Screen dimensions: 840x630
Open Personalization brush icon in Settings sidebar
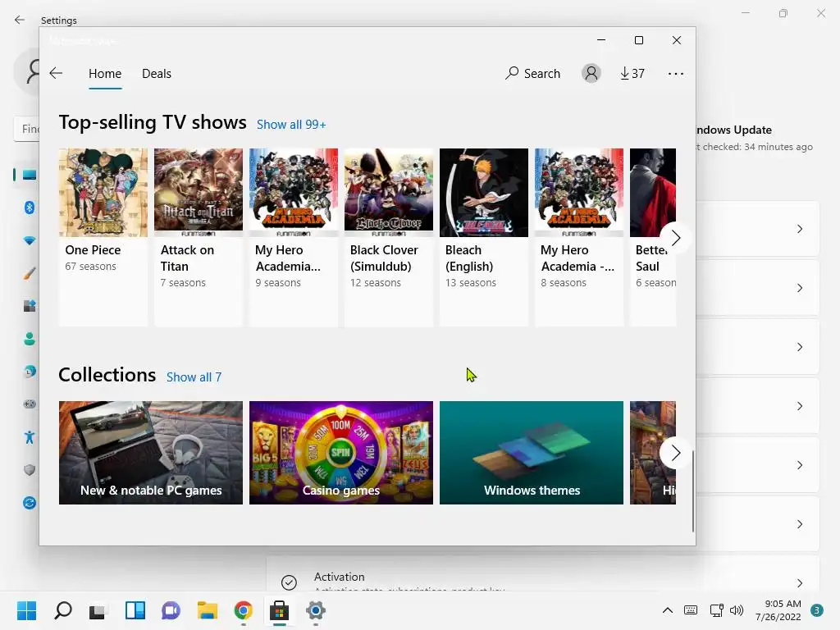30,273
